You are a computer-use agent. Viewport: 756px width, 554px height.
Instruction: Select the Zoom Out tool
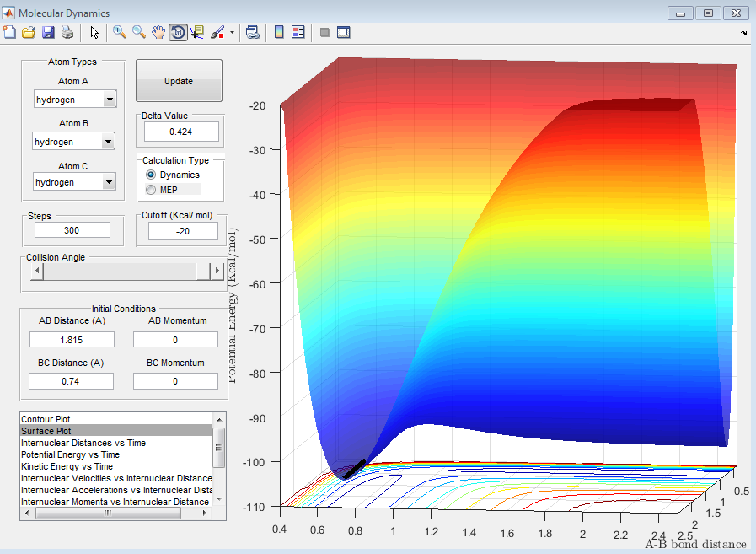point(139,32)
